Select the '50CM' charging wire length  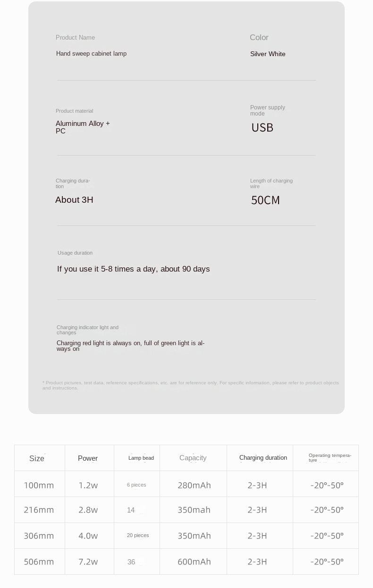tap(265, 200)
